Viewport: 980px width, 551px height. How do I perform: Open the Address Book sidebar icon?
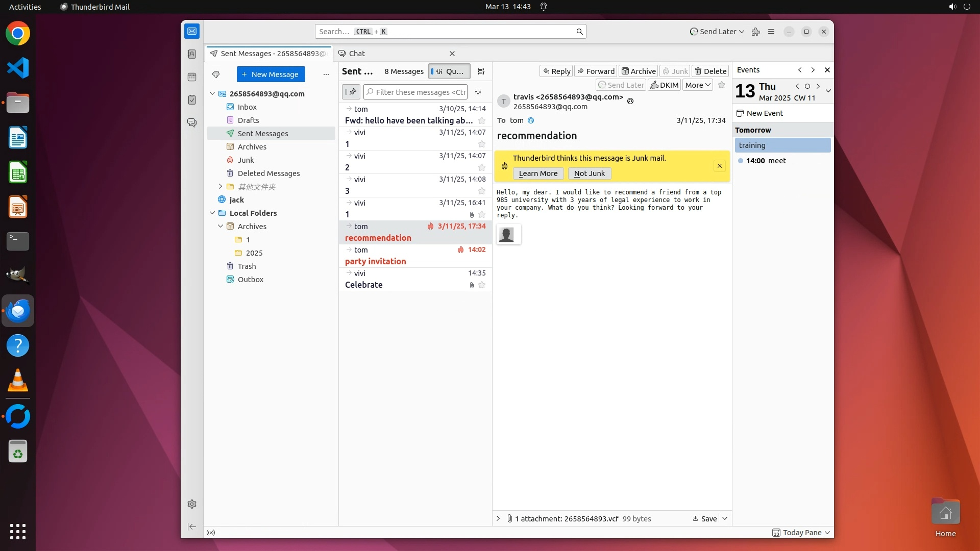click(192, 54)
